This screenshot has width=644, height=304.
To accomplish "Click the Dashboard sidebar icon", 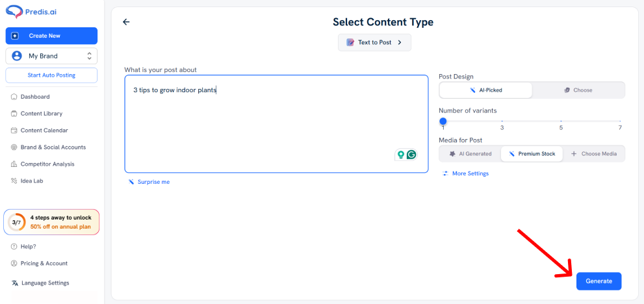I will pos(14,97).
